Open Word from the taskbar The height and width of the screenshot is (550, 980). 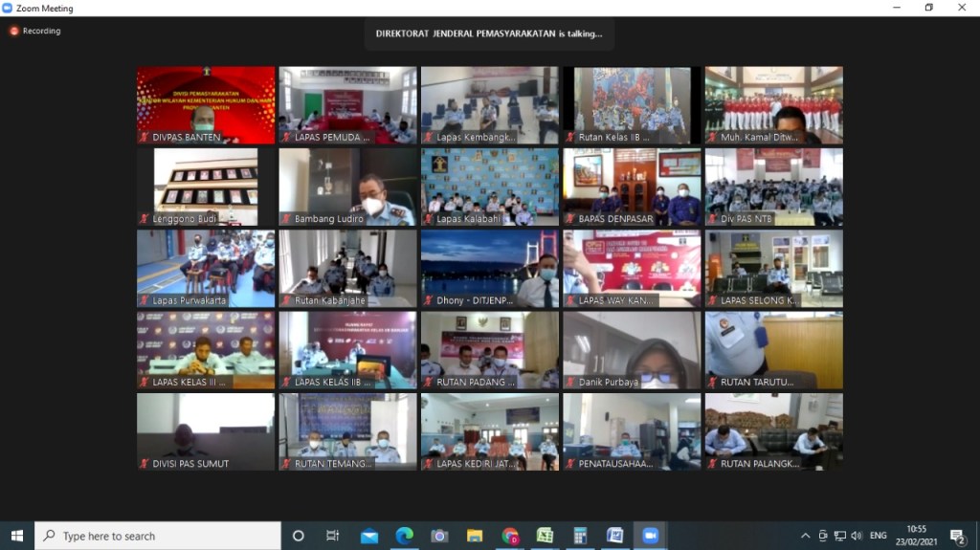pyautogui.click(x=614, y=536)
